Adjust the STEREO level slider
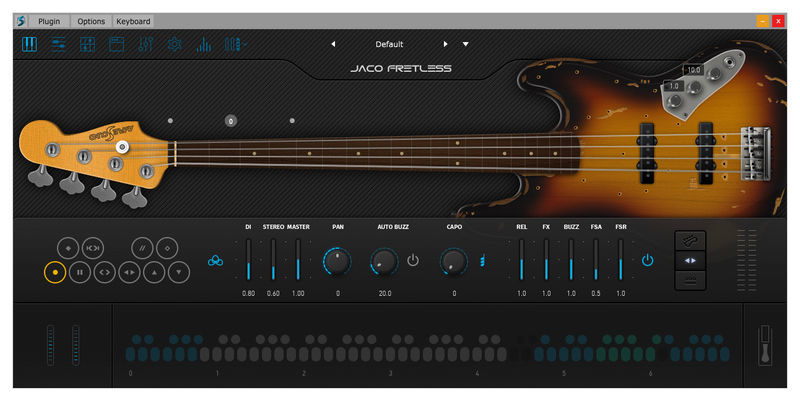This screenshot has height=401, width=800. coord(273,259)
